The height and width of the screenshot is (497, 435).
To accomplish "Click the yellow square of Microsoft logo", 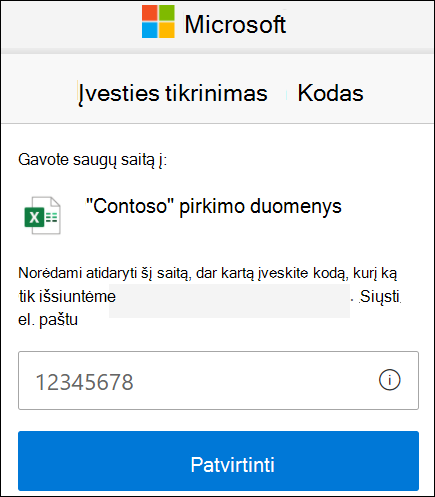I will click(167, 30).
